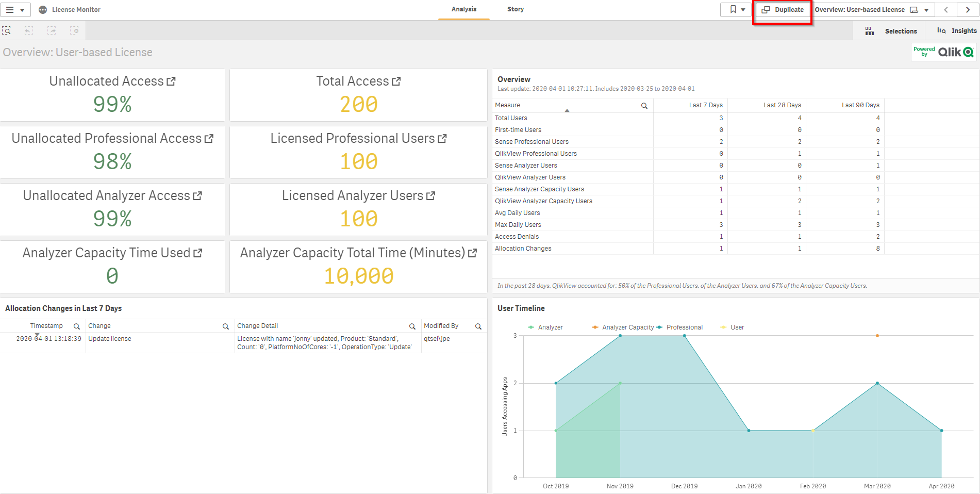Image resolution: width=980 pixels, height=494 pixels.
Task: Switch to the Story tab
Action: click(516, 9)
